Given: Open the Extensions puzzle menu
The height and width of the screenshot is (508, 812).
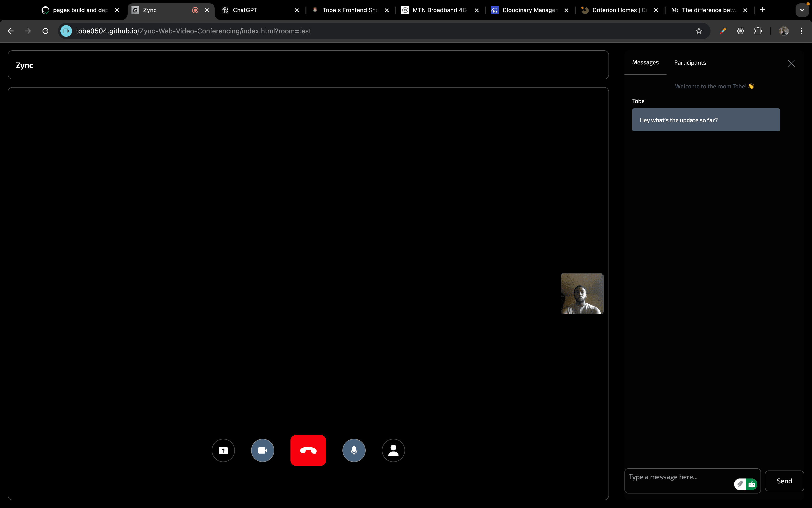Looking at the screenshot, I should point(758,31).
